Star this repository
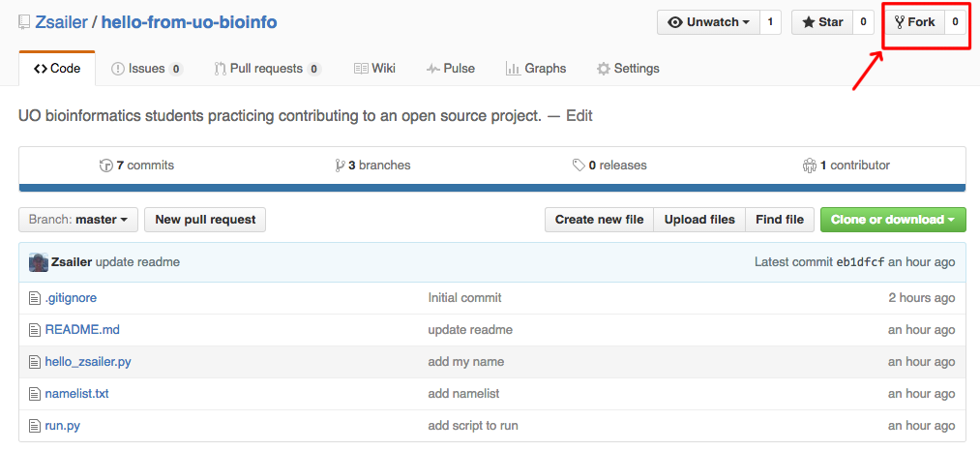 pos(821,22)
